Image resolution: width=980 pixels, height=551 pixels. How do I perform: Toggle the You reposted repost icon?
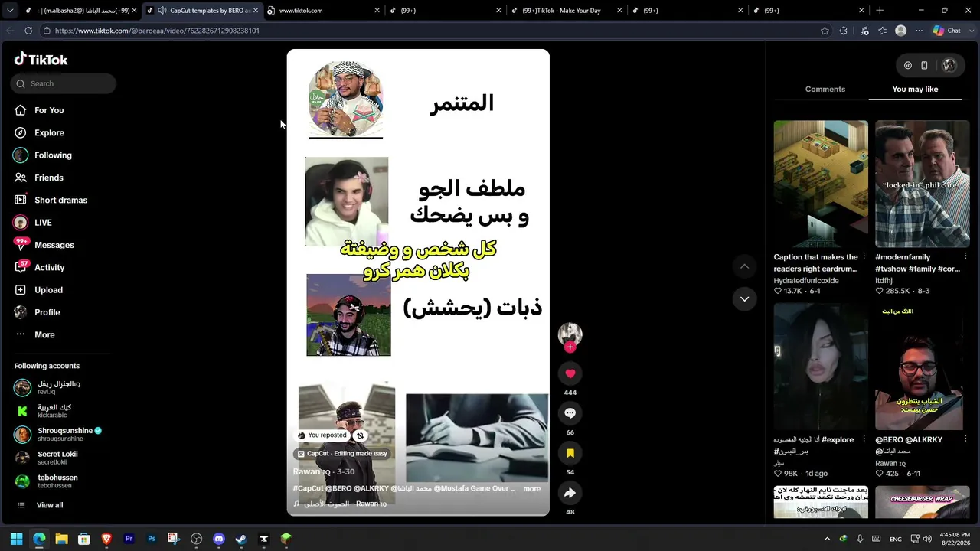tap(360, 435)
